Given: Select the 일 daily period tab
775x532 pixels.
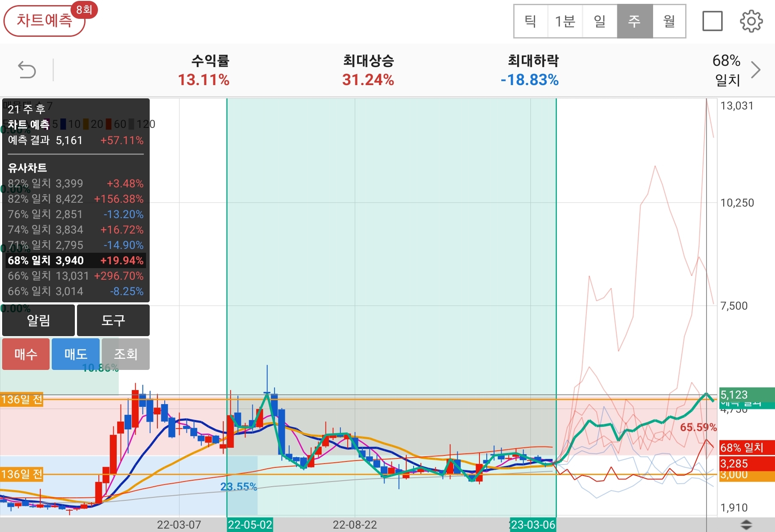Looking at the screenshot, I should click(x=600, y=21).
